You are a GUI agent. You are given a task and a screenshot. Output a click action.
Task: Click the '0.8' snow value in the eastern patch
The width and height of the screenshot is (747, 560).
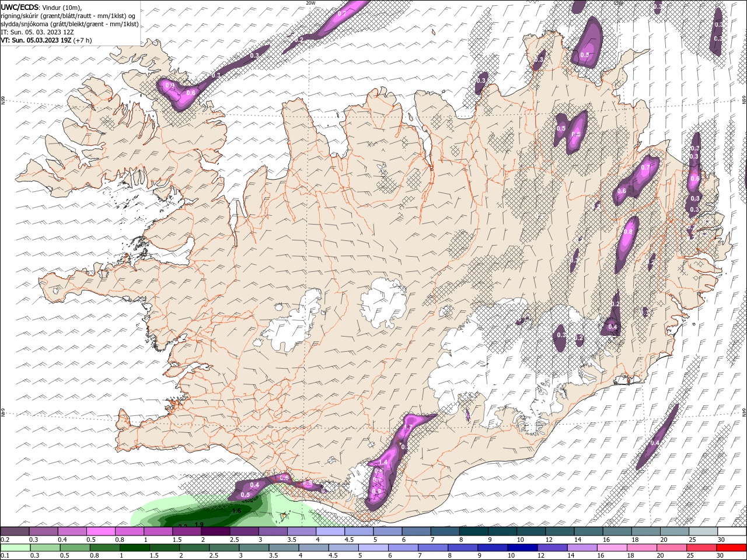(628, 232)
